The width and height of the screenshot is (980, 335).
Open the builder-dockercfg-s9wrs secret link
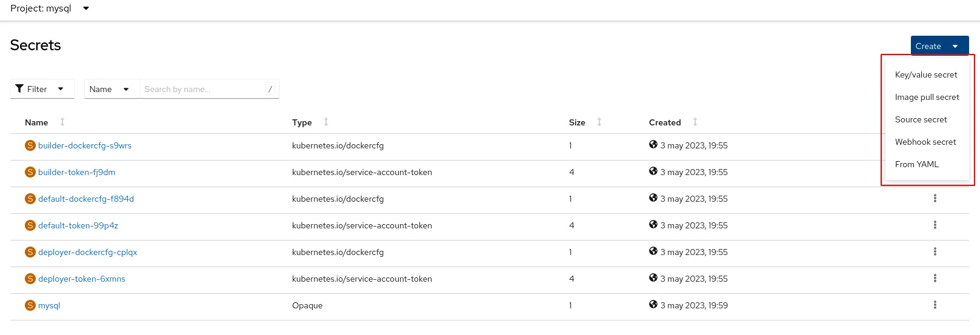point(85,146)
